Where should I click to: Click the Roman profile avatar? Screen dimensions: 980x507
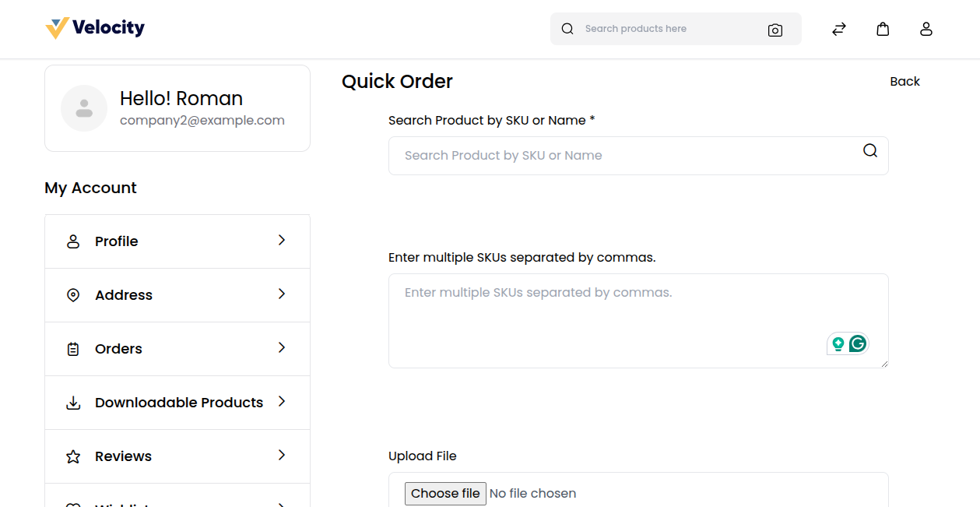84,108
